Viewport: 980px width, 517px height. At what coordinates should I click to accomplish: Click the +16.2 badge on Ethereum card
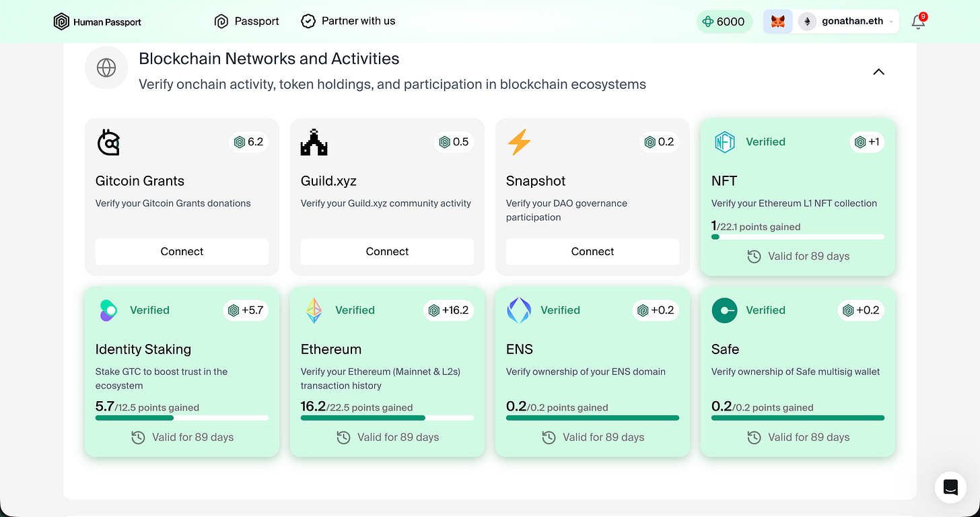pos(448,310)
